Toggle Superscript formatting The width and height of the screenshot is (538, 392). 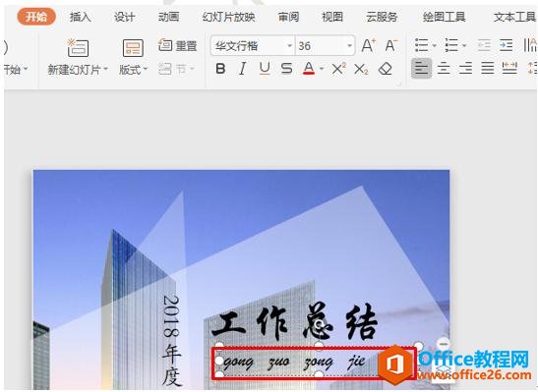tap(338, 69)
